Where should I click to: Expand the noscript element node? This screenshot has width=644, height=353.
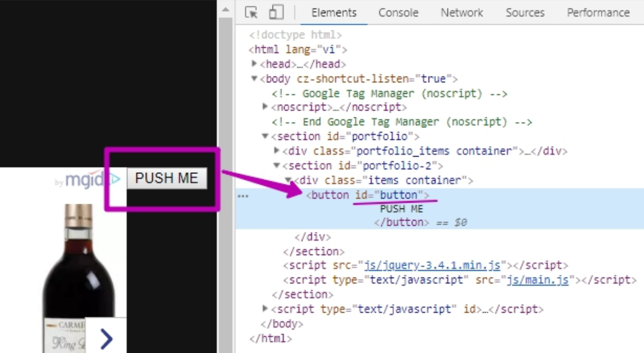click(x=266, y=107)
